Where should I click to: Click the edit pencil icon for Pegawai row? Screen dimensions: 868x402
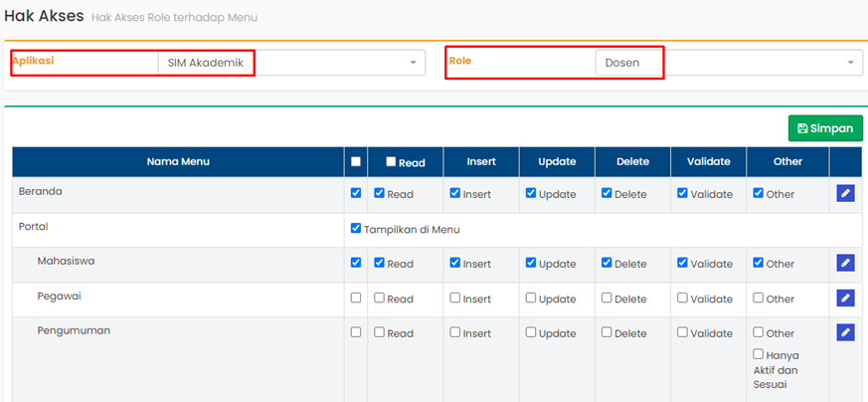pyautogui.click(x=845, y=298)
